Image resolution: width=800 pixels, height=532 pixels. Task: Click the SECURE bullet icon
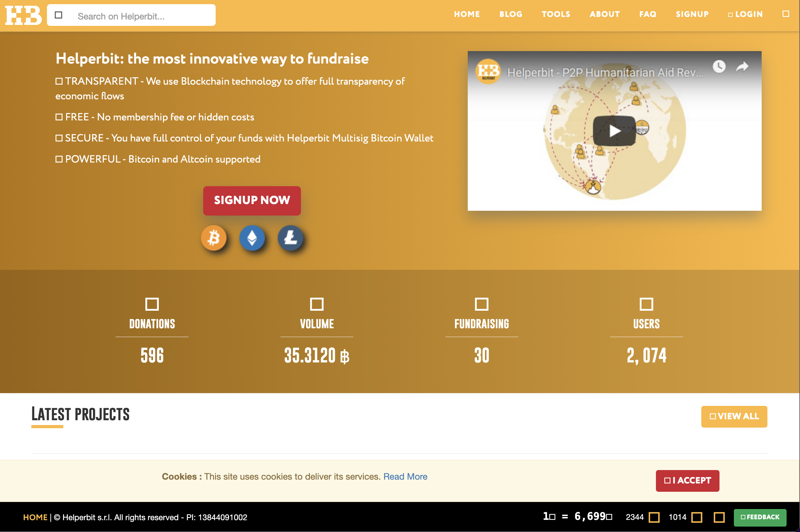coord(59,138)
